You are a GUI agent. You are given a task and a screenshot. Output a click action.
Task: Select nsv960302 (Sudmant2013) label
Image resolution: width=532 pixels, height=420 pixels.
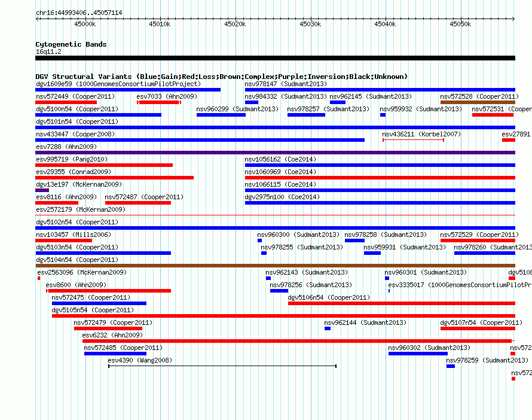(429, 348)
